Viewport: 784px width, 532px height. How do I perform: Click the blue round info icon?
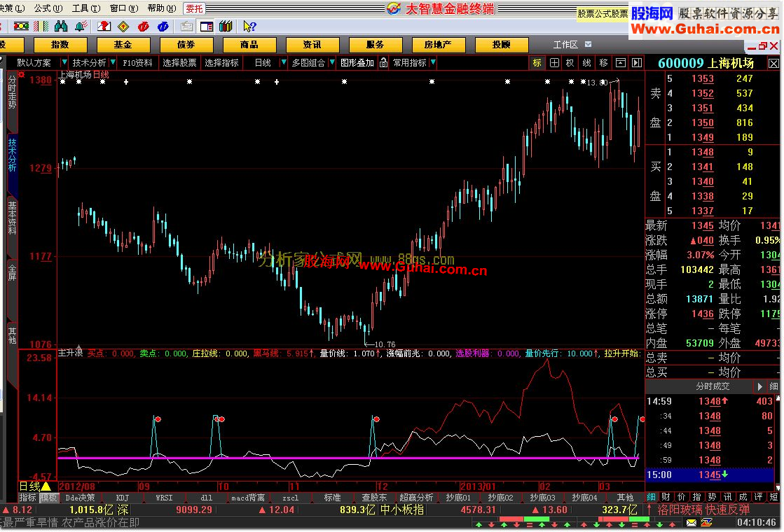tap(163, 27)
